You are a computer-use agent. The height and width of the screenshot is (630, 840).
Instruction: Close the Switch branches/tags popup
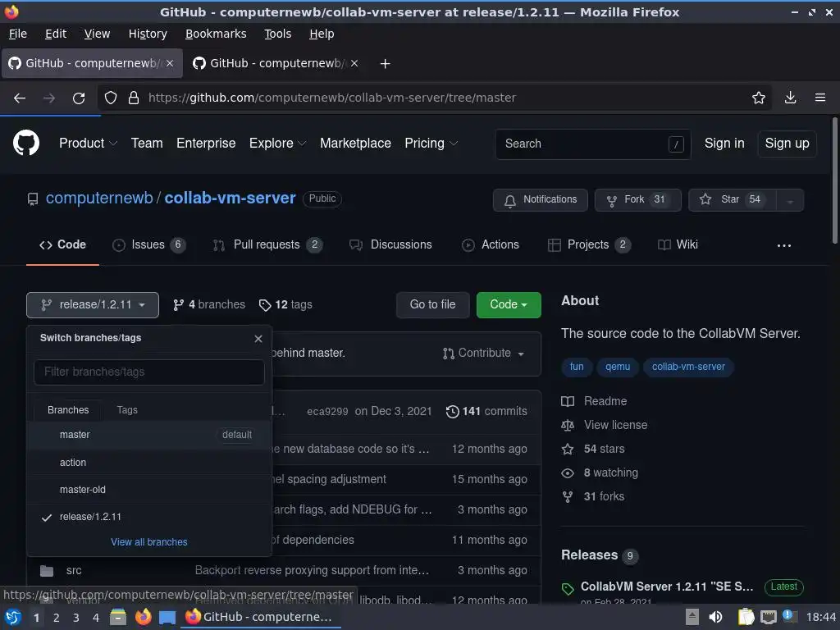pyautogui.click(x=258, y=339)
